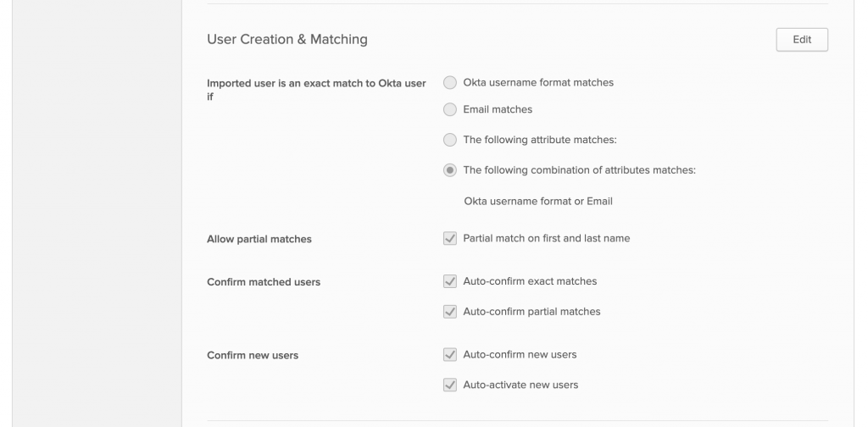Select the Email matches radio button
The image size is (868, 427).
(450, 109)
